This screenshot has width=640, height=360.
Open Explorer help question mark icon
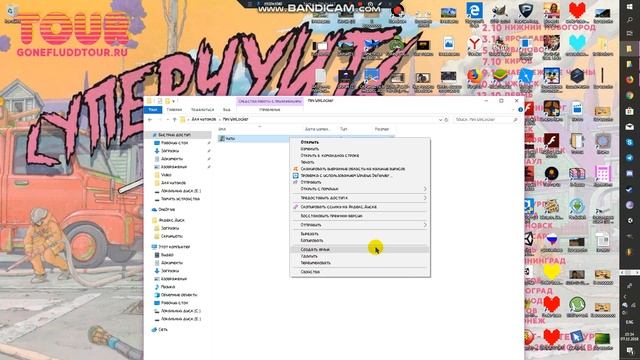pyautogui.click(x=520, y=110)
